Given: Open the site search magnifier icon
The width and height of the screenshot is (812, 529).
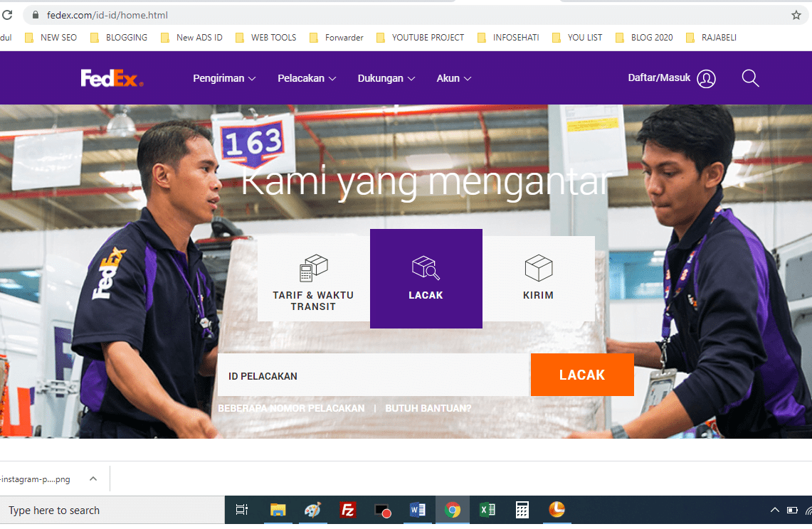Looking at the screenshot, I should [x=750, y=78].
